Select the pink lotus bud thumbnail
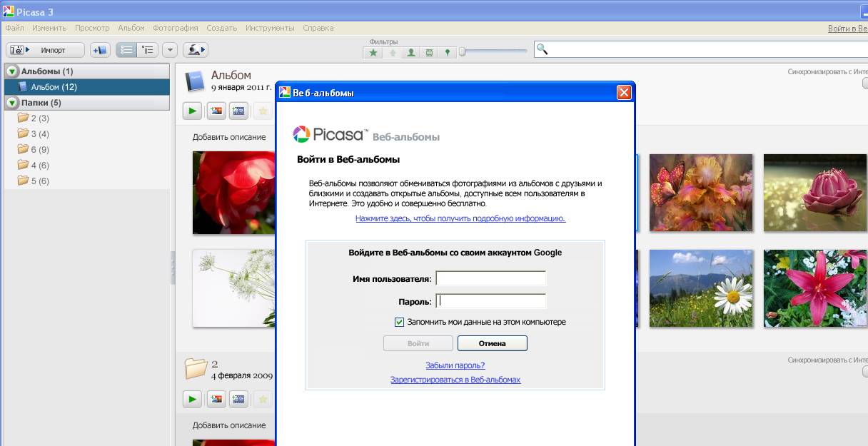 point(815,193)
